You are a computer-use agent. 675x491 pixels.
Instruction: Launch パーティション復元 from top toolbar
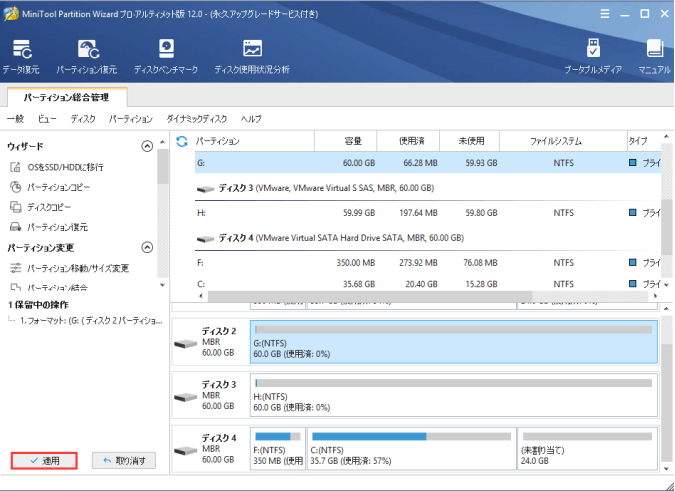(x=87, y=56)
